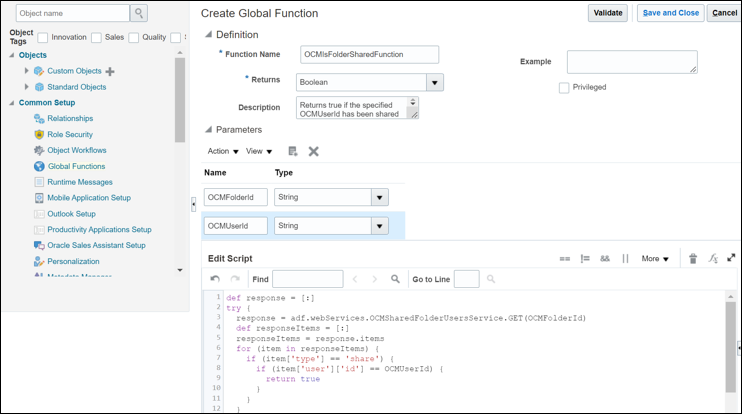Collapse the Definition section
742x414 pixels.
[x=208, y=35]
